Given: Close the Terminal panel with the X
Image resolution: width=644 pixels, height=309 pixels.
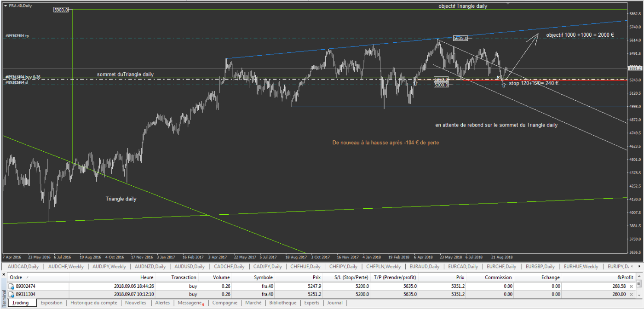Looking at the screenshot, I should [x=4, y=275].
